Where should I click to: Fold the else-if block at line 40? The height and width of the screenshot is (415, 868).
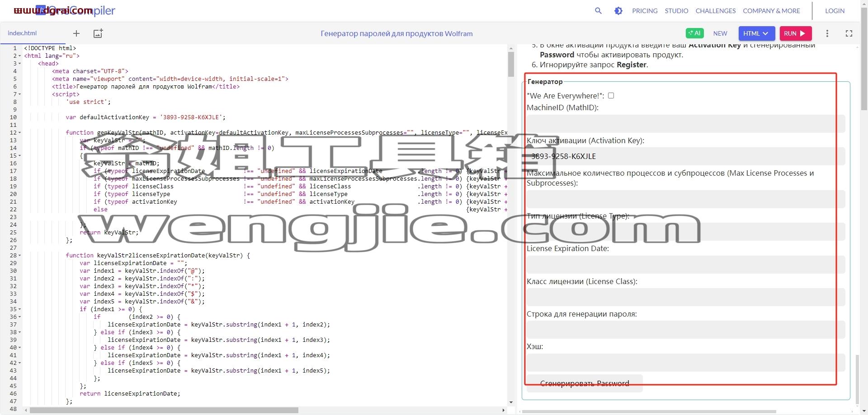coord(19,348)
